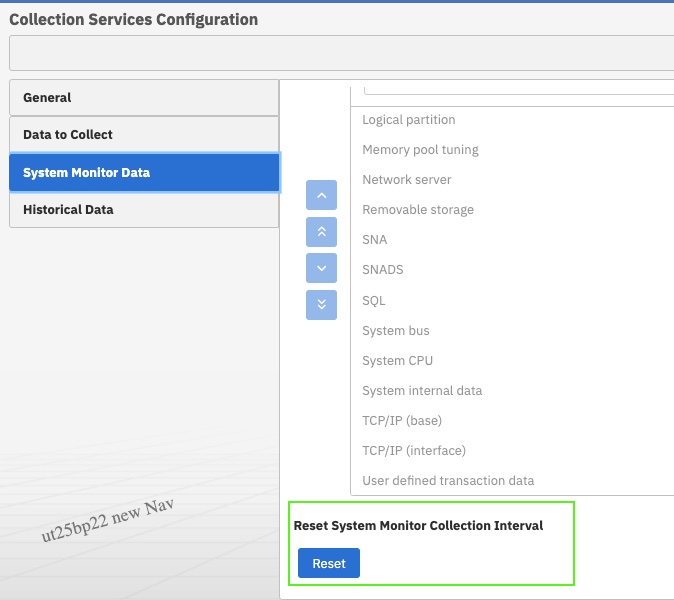The image size is (674, 600).
Task: Pick Removable storage from the list
Action: tap(418, 210)
